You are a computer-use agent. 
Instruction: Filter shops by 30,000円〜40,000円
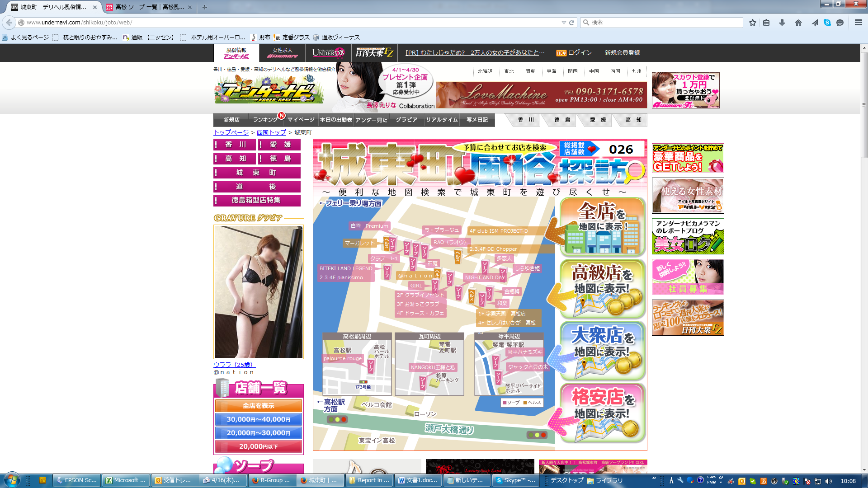[258, 419]
